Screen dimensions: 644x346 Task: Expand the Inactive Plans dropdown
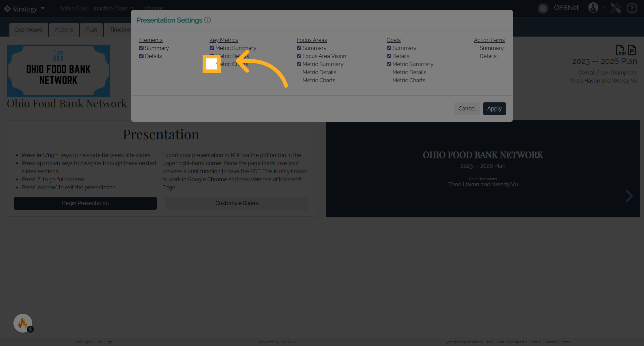coord(113,8)
